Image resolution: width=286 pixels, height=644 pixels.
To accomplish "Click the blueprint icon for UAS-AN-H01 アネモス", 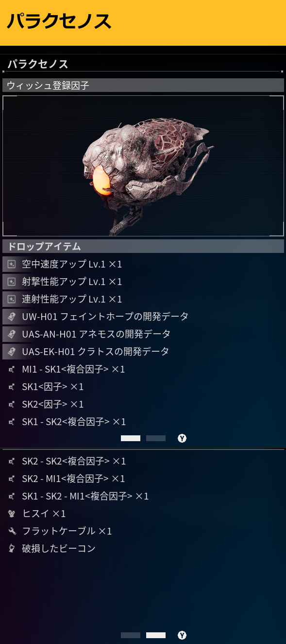I will pos(12,334).
